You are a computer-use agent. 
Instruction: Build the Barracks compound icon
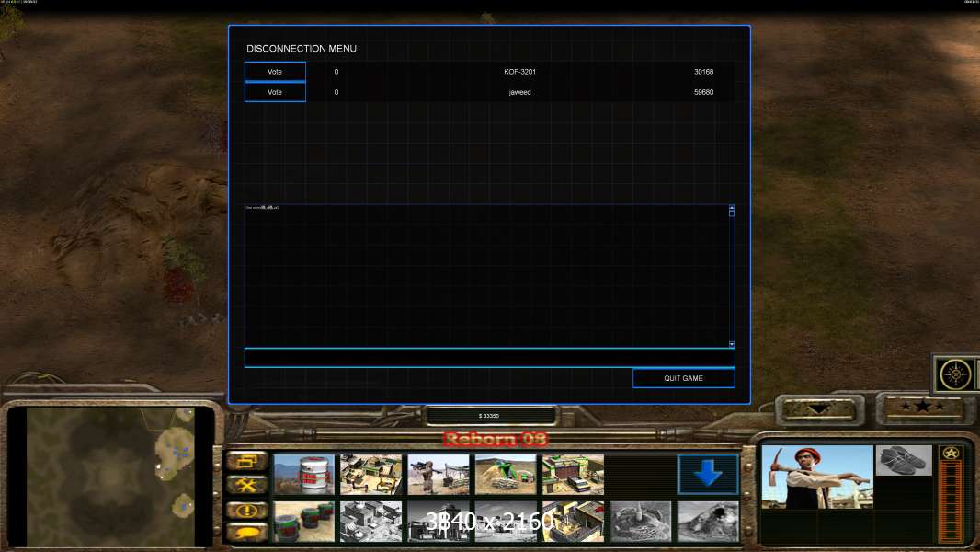pos(371,475)
